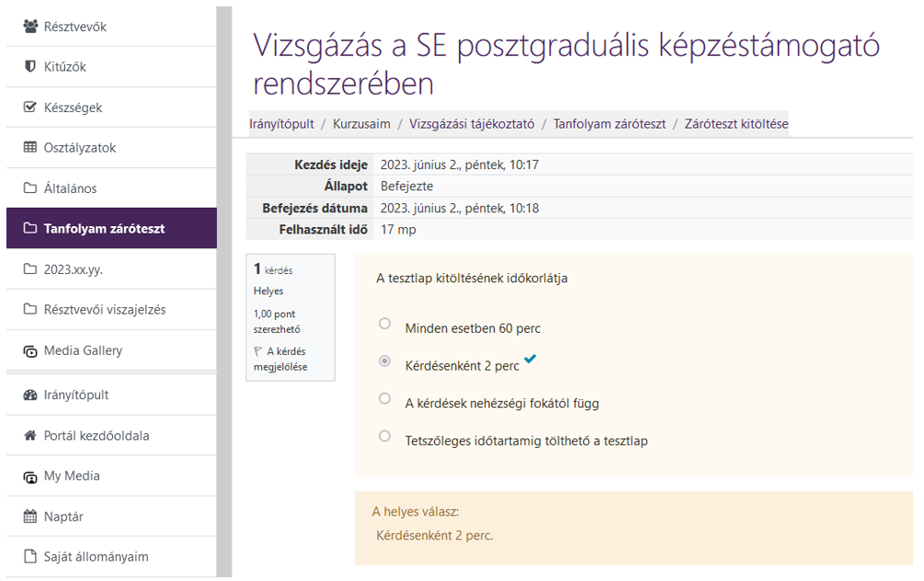924x581 pixels.
Task: Select the "Minden esetben 60 perc" radio option
Action: pos(384,324)
